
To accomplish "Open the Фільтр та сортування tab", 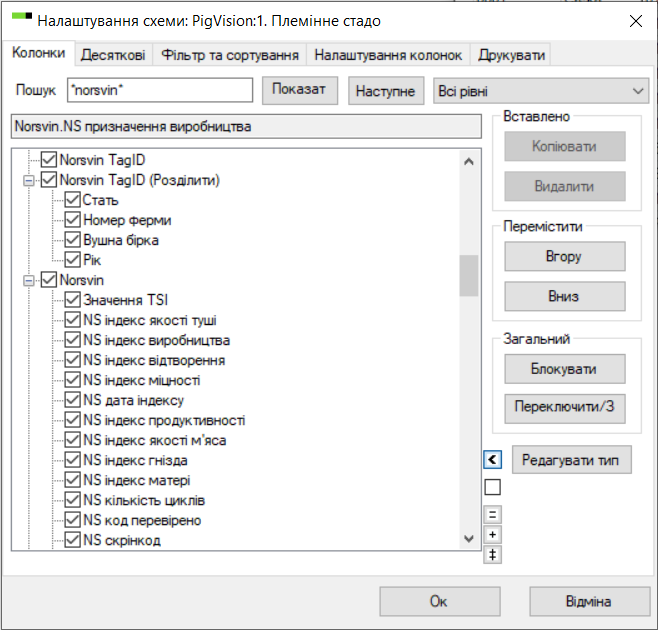I will click(x=230, y=55).
